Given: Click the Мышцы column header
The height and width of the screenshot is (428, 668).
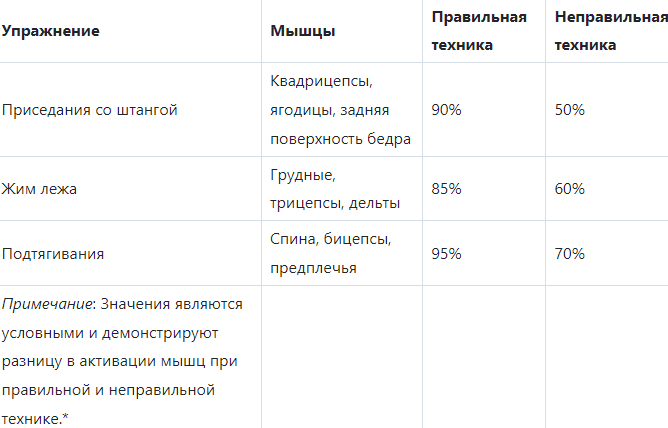Looking at the screenshot, I should [302, 31].
